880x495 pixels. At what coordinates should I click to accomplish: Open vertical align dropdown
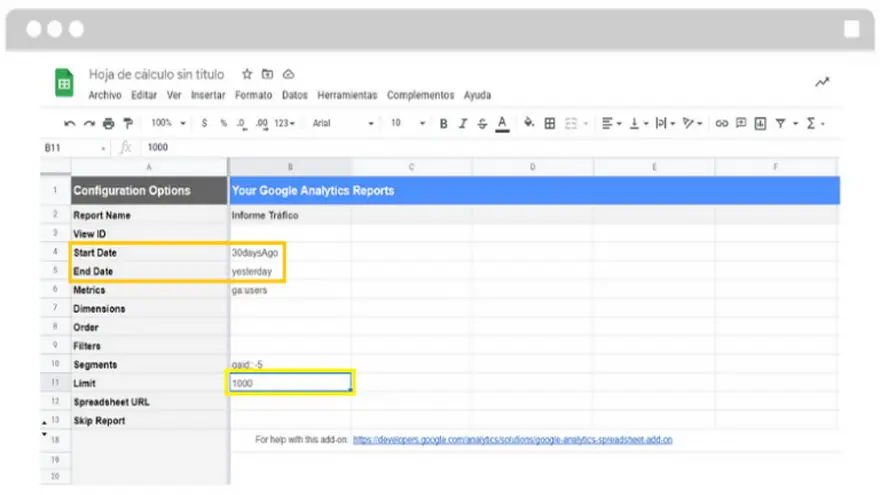click(639, 123)
